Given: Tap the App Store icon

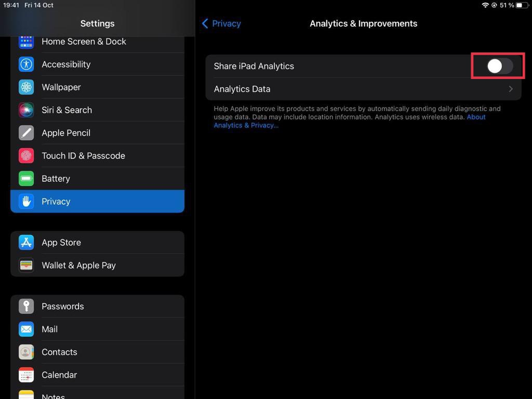Looking at the screenshot, I should point(26,242).
